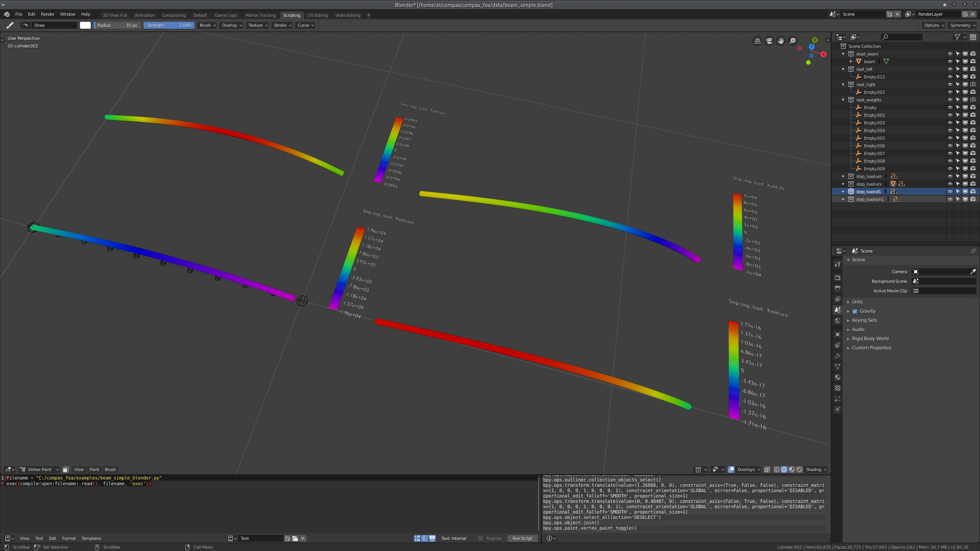The width and height of the screenshot is (980, 551).
Task: Open the Overlays dropdown
Action: (747, 469)
